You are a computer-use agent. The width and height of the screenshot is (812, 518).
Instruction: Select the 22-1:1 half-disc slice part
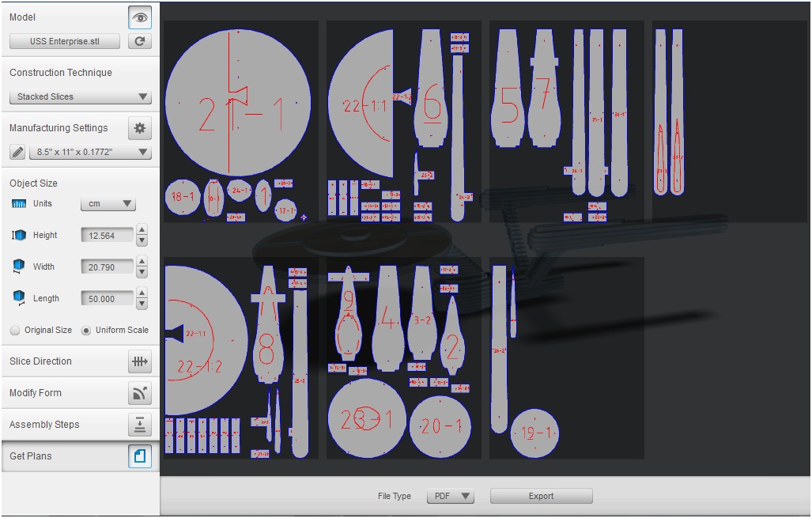362,104
